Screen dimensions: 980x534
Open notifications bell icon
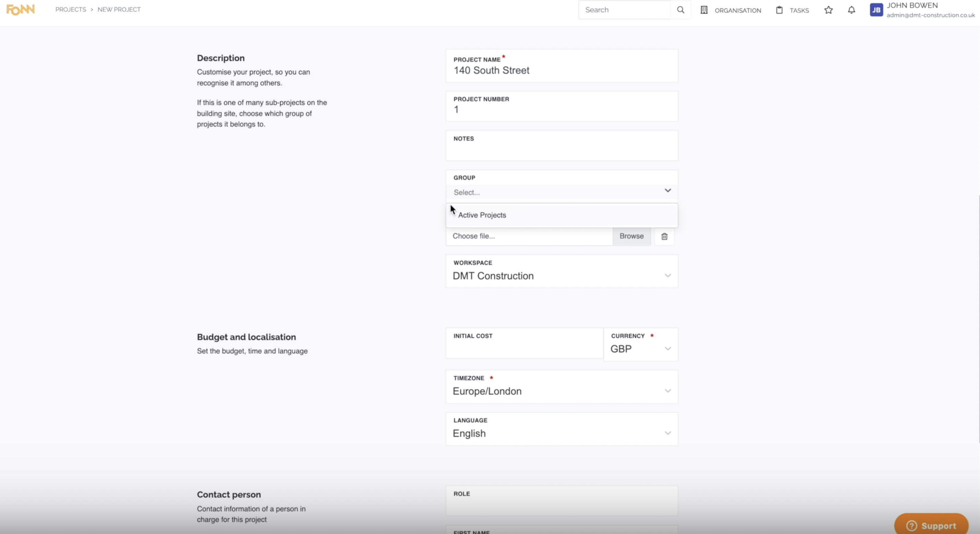click(851, 10)
